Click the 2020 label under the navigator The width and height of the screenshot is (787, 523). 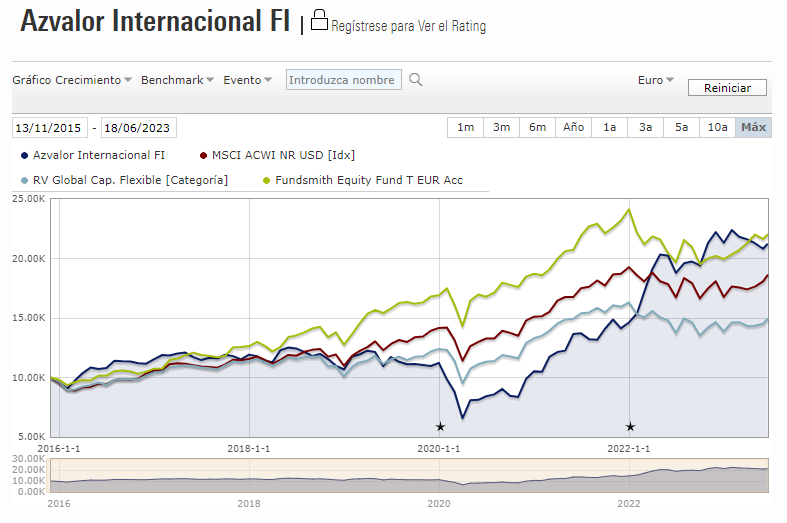(x=439, y=503)
